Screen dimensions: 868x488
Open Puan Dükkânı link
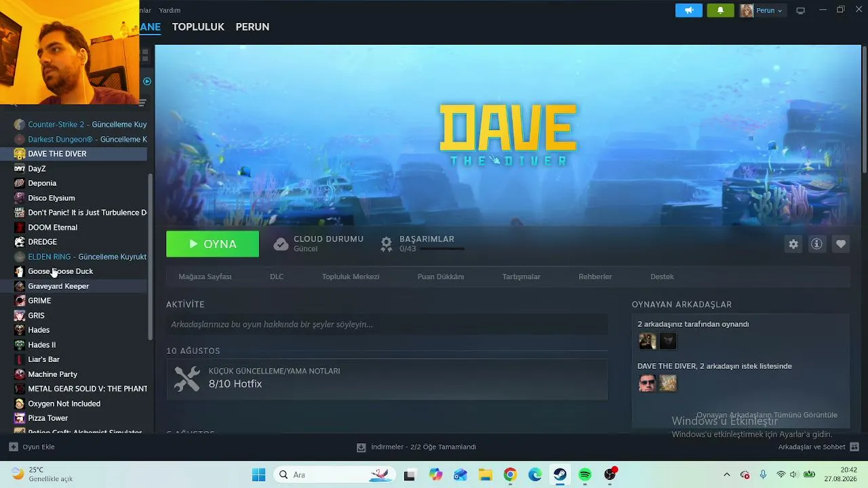[441, 277]
